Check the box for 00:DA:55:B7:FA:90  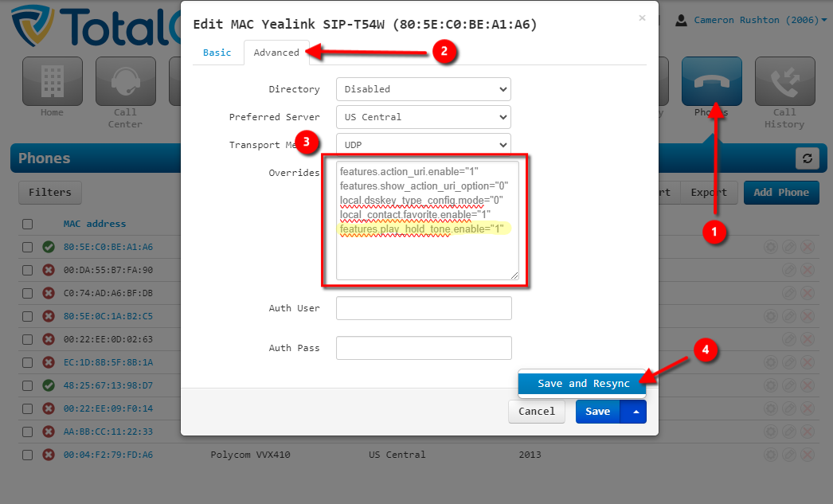28,271
